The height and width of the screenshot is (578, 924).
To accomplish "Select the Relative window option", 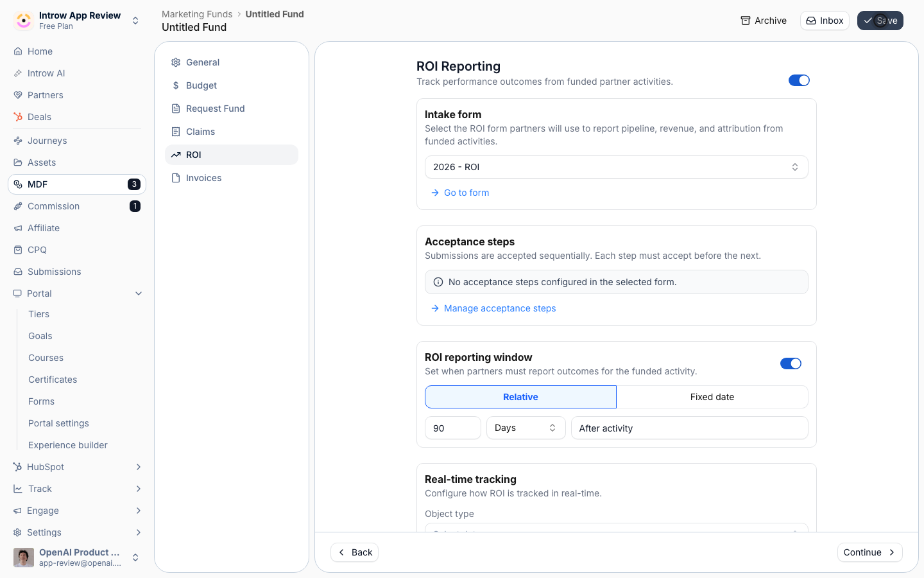I will [520, 397].
